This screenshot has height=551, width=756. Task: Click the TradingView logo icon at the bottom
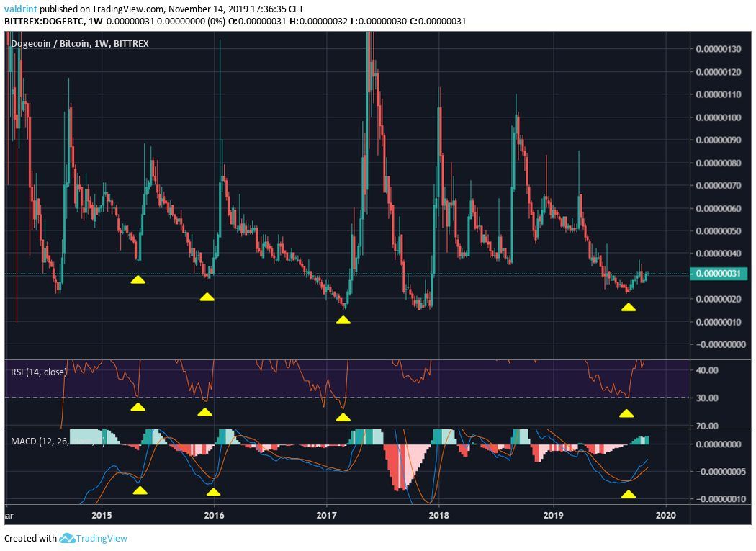(67, 538)
